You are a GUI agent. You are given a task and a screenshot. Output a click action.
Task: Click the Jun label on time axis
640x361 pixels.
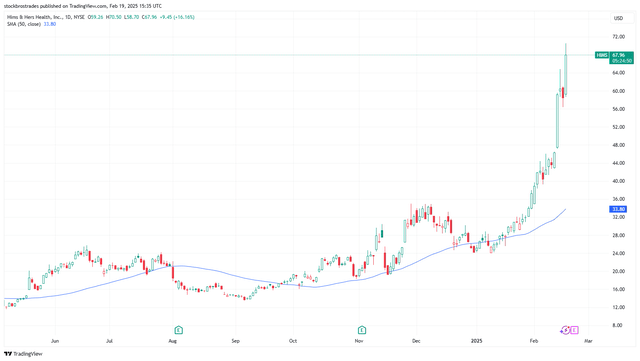tap(55, 341)
